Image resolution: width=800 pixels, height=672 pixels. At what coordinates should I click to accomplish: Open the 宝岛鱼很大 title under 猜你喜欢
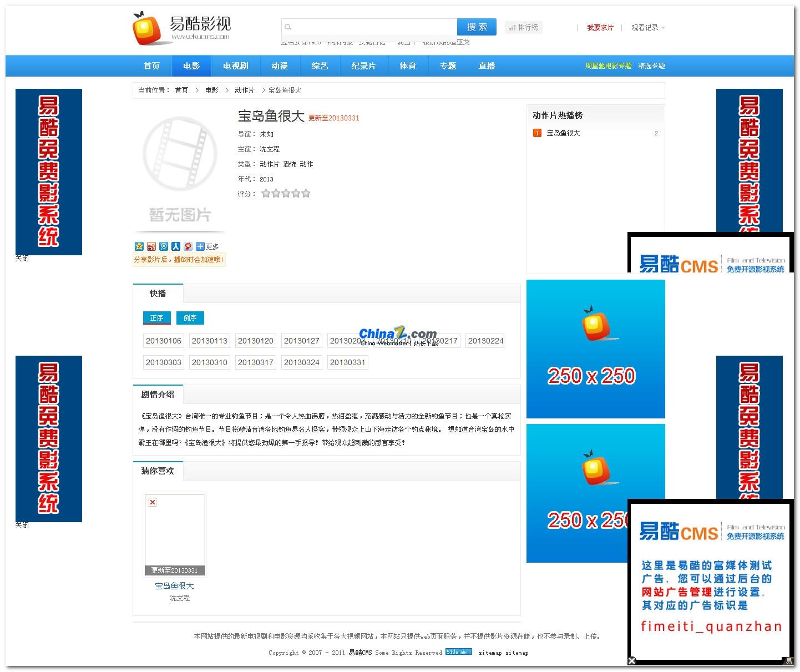(x=174, y=586)
